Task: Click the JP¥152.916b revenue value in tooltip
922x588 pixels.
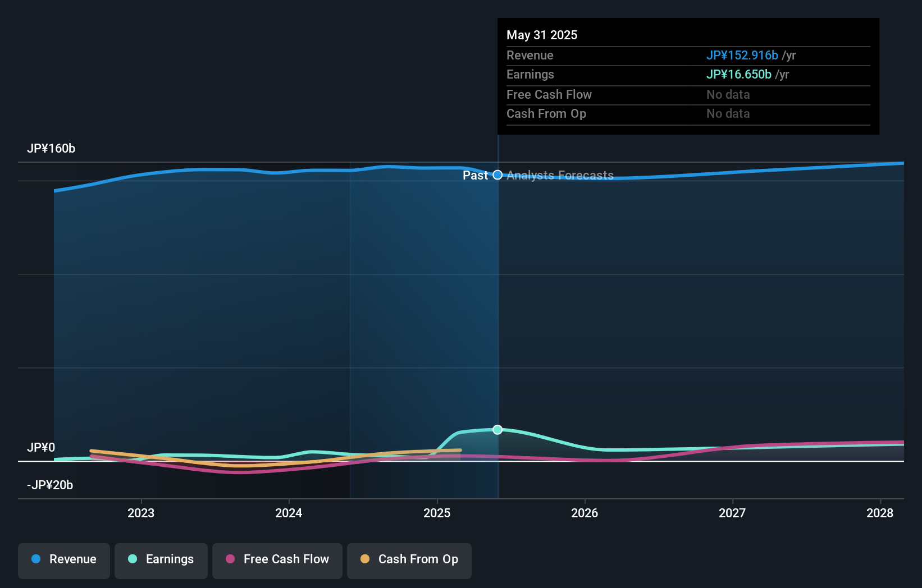Action: tap(742, 55)
